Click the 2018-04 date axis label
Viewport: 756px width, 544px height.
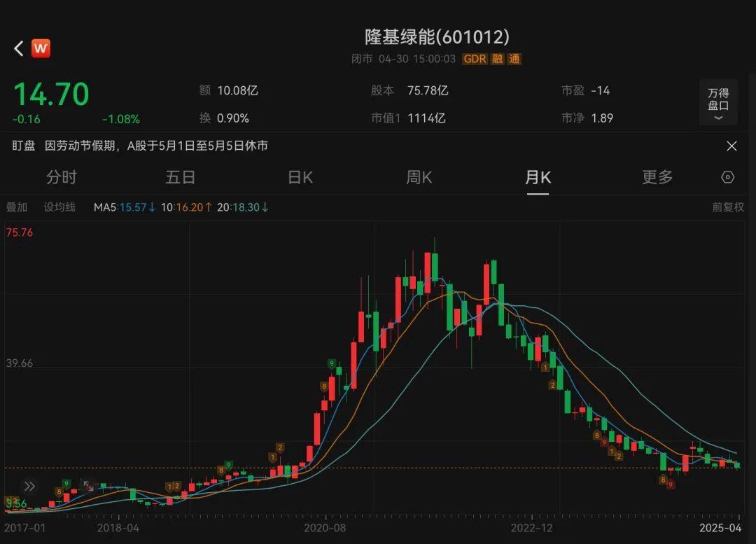(x=118, y=528)
